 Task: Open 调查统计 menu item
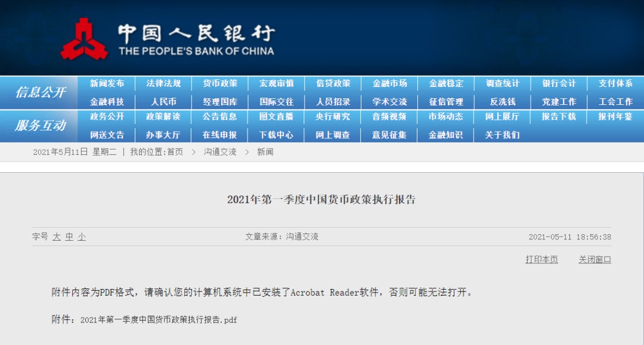tap(503, 83)
